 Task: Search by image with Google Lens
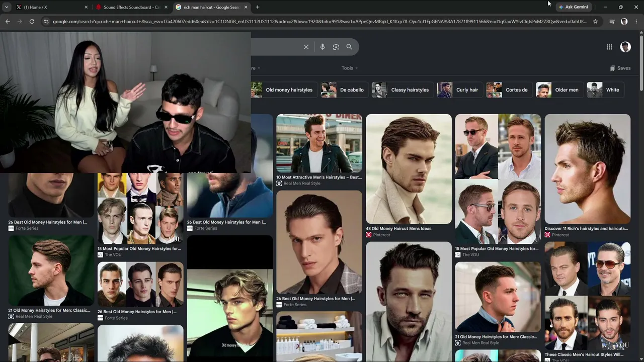pos(336,47)
